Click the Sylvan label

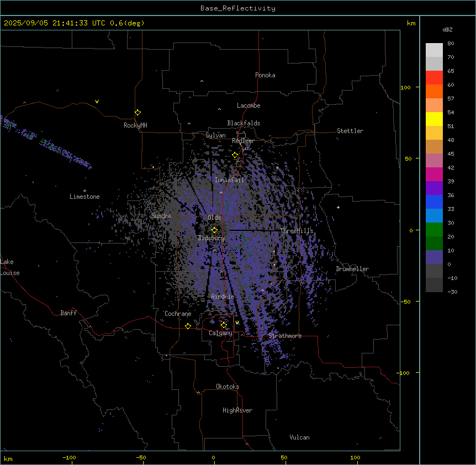pos(215,135)
